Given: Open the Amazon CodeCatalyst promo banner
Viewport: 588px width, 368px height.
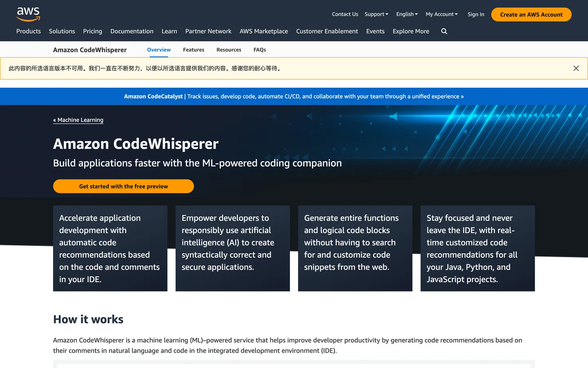Looking at the screenshot, I should pyautogui.click(x=294, y=96).
